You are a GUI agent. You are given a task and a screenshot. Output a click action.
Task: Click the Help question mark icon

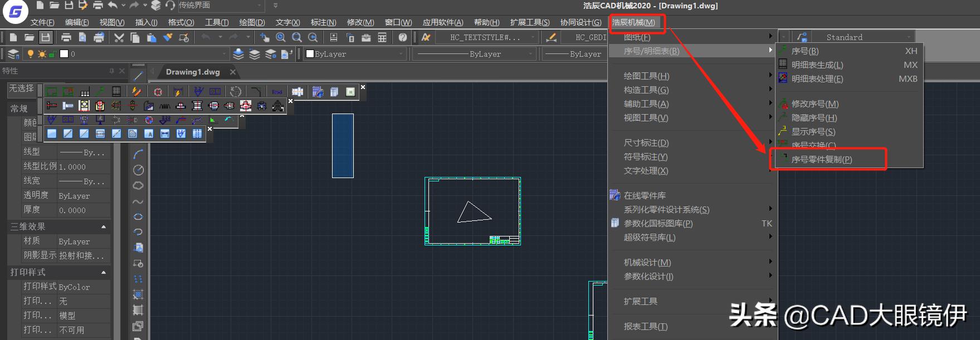point(403,37)
